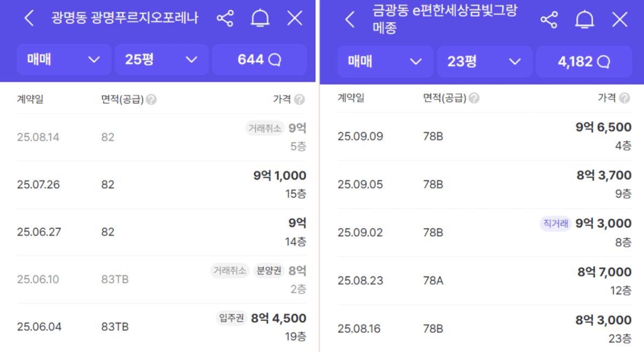Tap the share icon in the right panel
The height and width of the screenshot is (352, 644).
(x=549, y=21)
